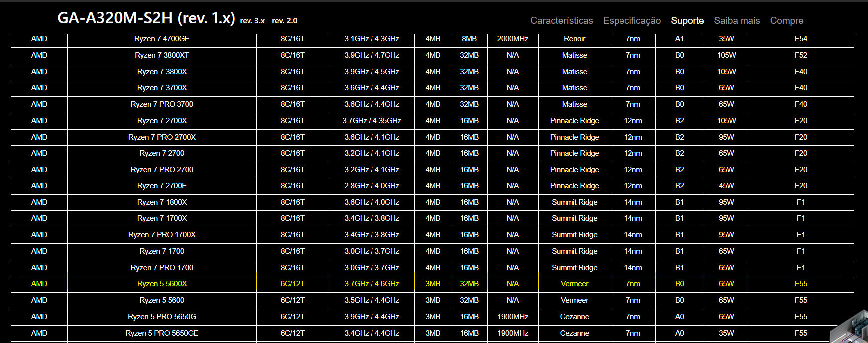The image size is (868, 343).
Task: Select the Ryzen 7 PRO 1700 cell
Action: coord(162,268)
